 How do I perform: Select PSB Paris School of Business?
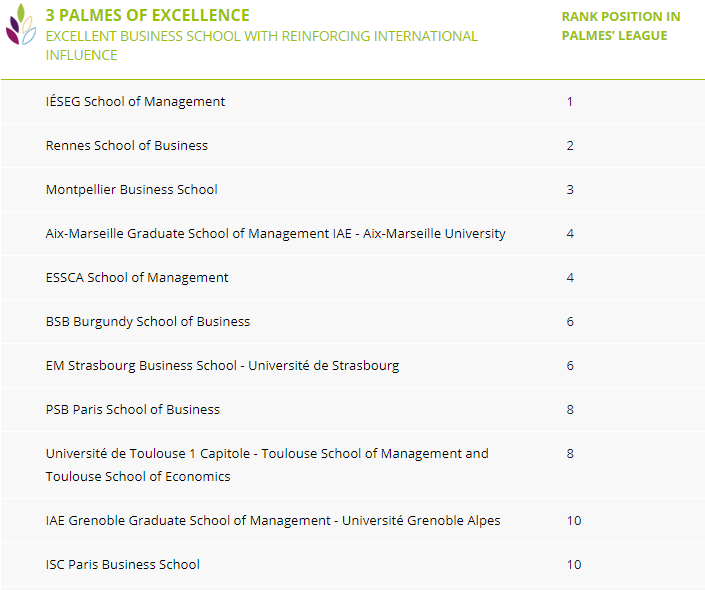pos(133,409)
